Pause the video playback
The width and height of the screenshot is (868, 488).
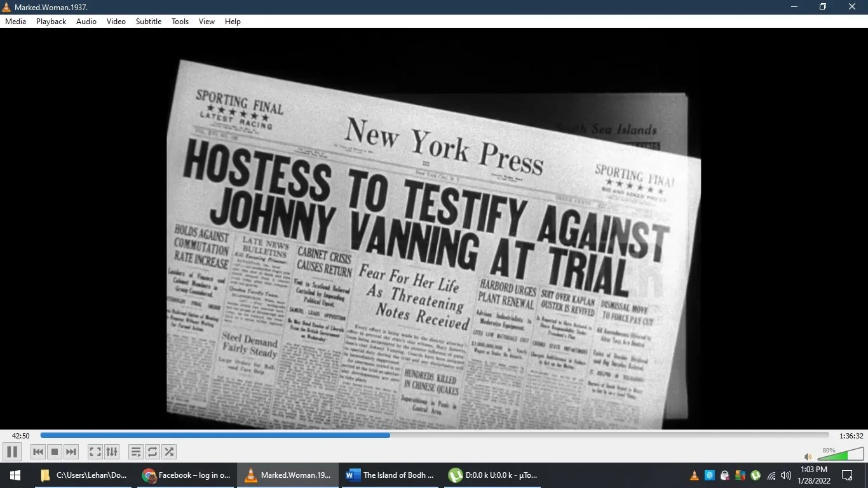[11, 452]
